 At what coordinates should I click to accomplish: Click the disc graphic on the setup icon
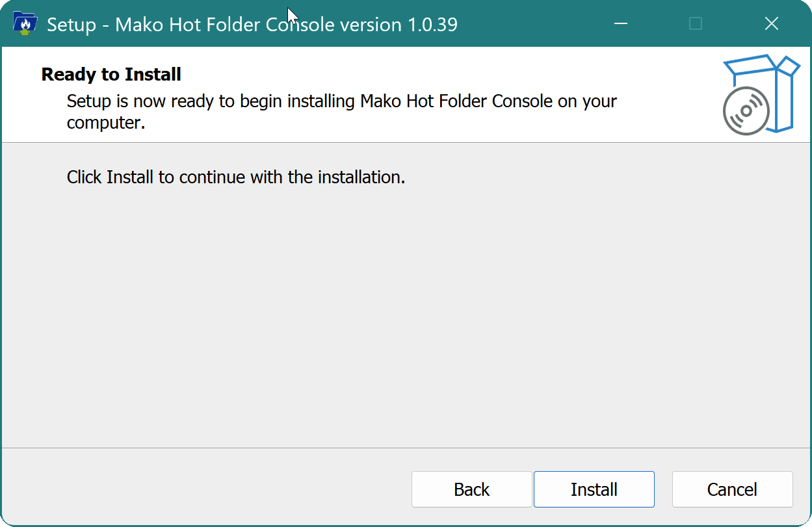[746, 111]
